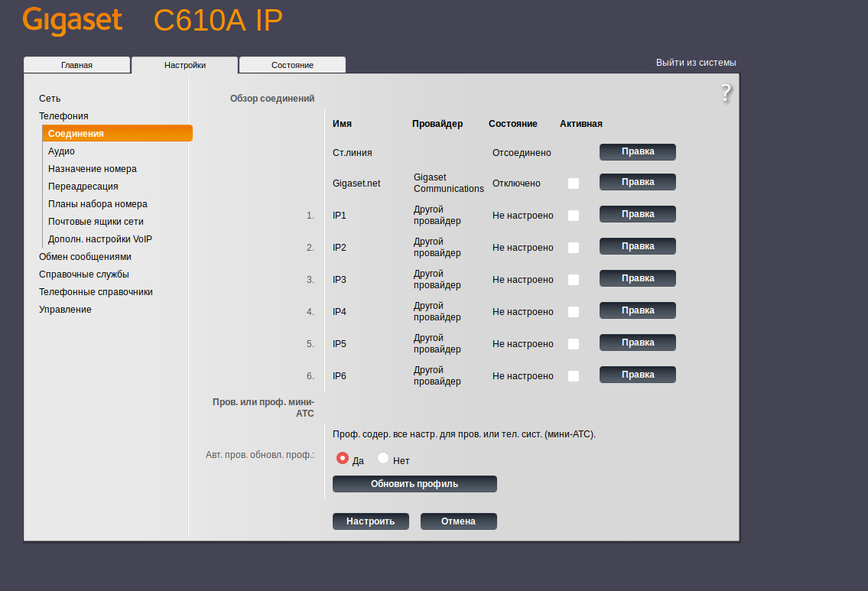Click the Gigaset logo
The height and width of the screenshot is (591, 868).
[73, 21]
